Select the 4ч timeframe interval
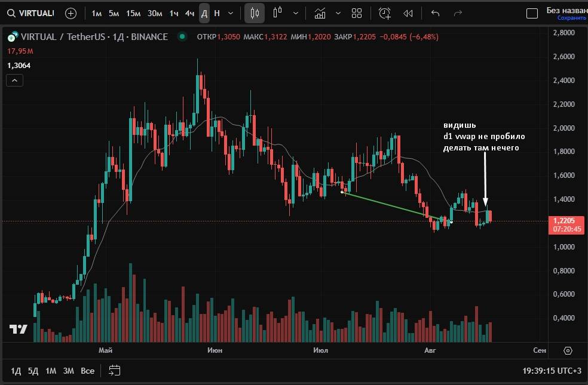 click(189, 13)
